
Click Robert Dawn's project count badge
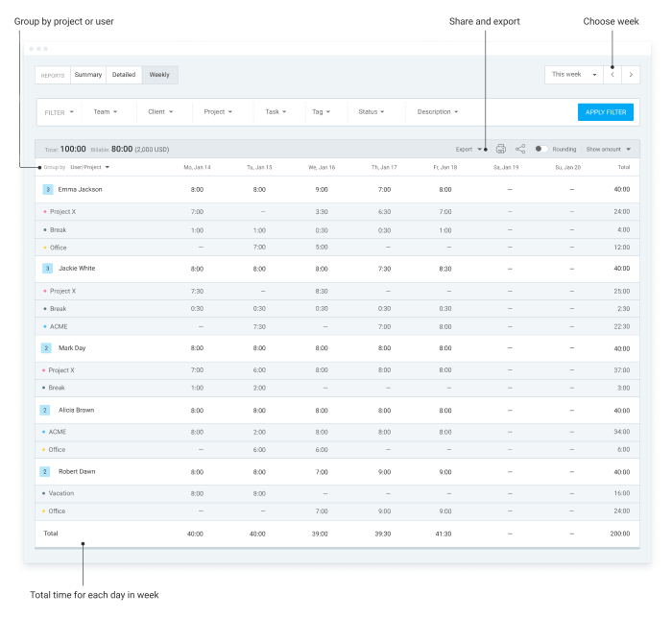tap(45, 472)
